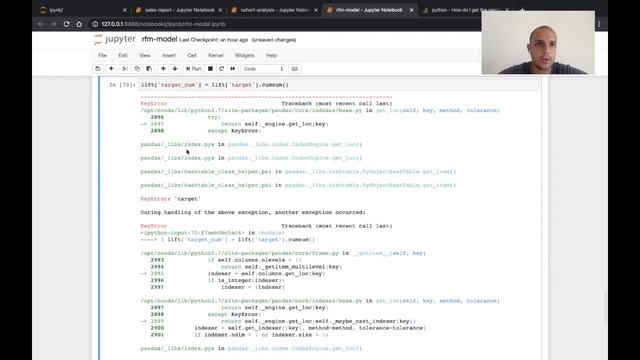Click 'During handling of the above exception' text
Screen dimensions: 640x360
point(253,212)
